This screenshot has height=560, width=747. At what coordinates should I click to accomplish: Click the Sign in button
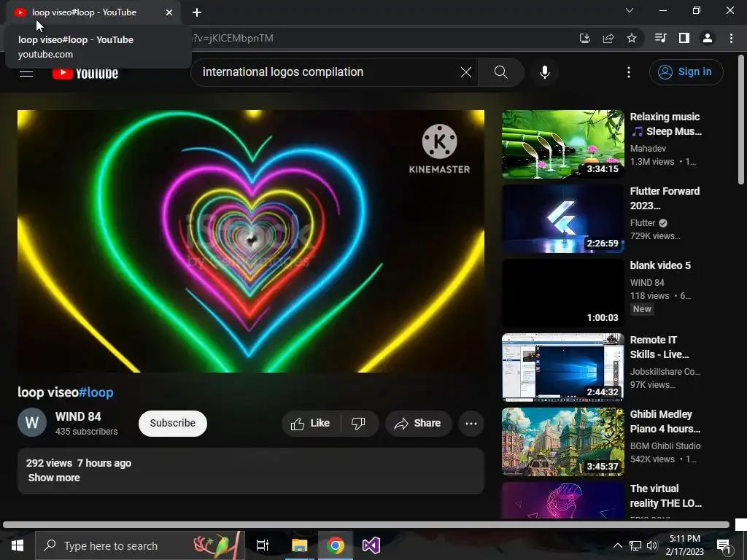point(686,72)
